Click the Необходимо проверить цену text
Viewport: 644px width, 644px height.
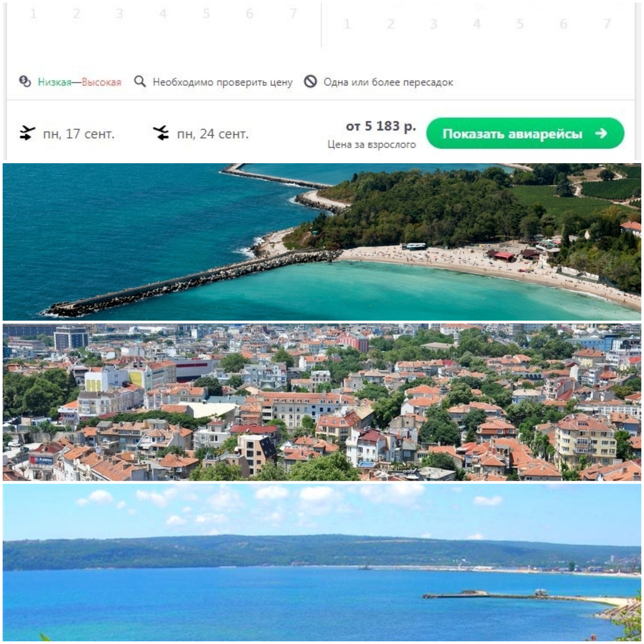pos(223,82)
